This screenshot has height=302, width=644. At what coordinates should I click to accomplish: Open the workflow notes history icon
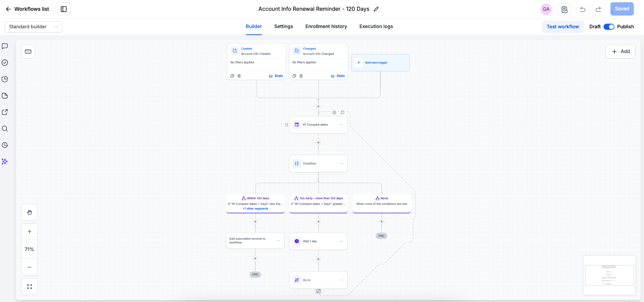point(564,9)
